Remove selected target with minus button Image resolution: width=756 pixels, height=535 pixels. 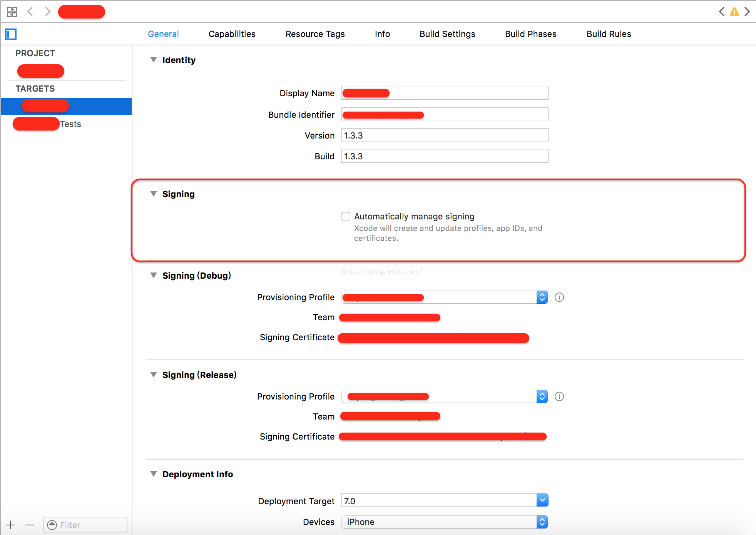(30, 525)
